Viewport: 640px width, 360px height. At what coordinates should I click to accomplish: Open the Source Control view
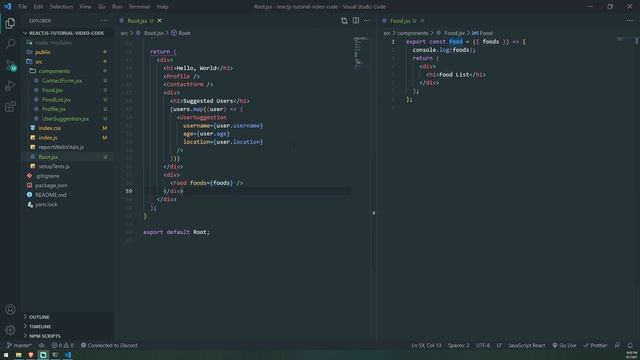(x=10, y=65)
